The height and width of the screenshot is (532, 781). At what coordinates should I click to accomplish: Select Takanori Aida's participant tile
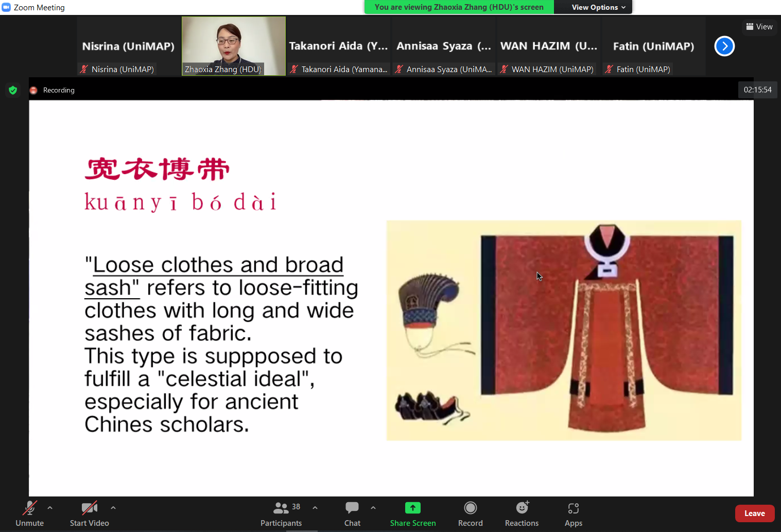(x=339, y=46)
